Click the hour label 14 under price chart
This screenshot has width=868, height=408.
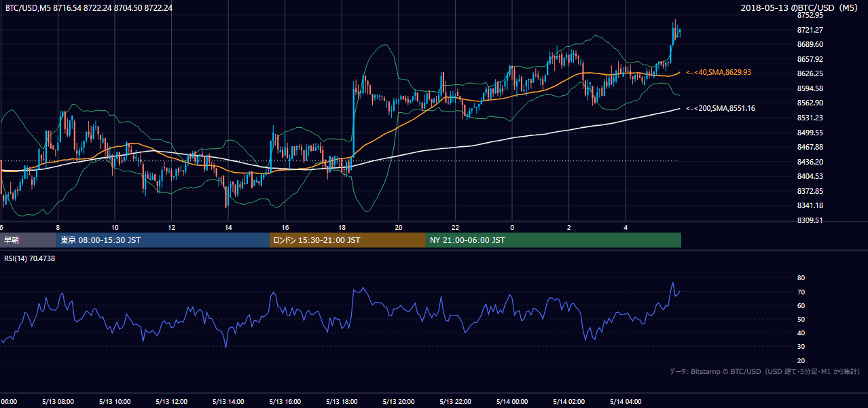[x=228, y=228]
